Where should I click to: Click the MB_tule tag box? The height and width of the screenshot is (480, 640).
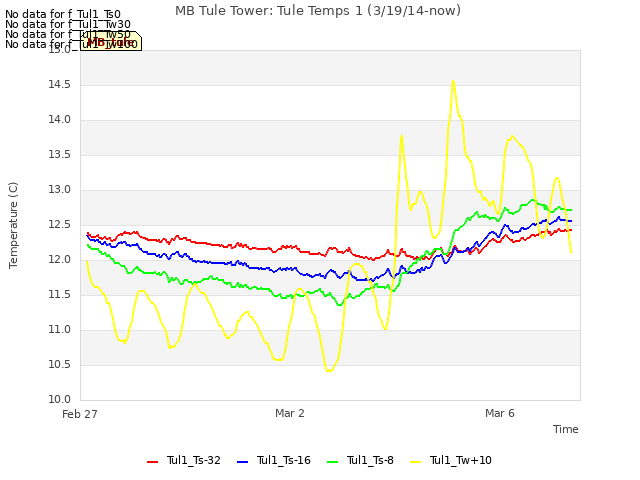[x=111, y=41]
